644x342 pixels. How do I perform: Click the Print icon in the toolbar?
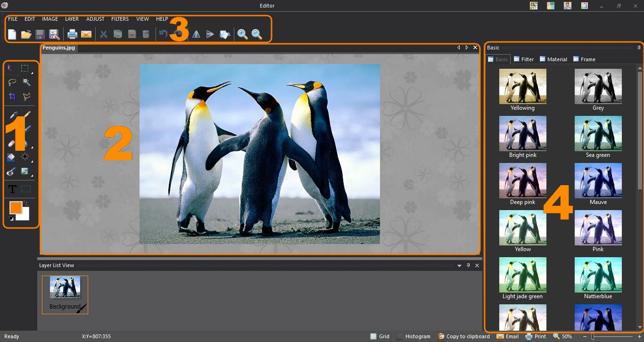(x=72, y=34)
